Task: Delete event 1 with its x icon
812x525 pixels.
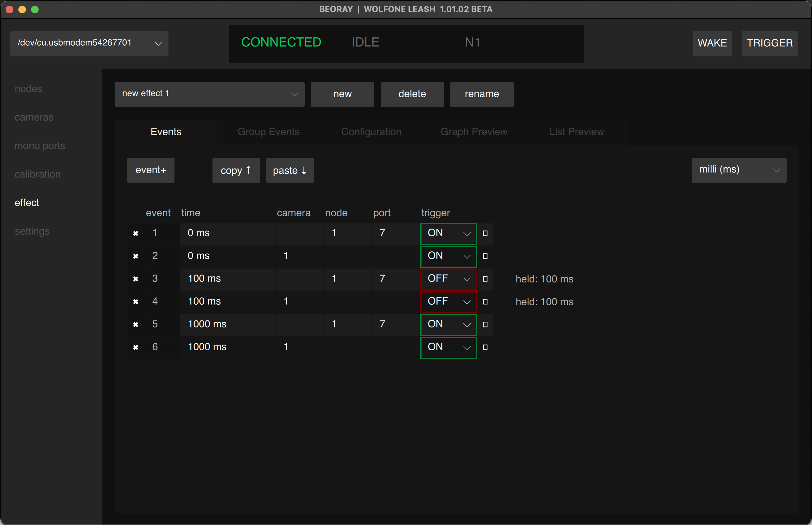Action: point(136,233)
